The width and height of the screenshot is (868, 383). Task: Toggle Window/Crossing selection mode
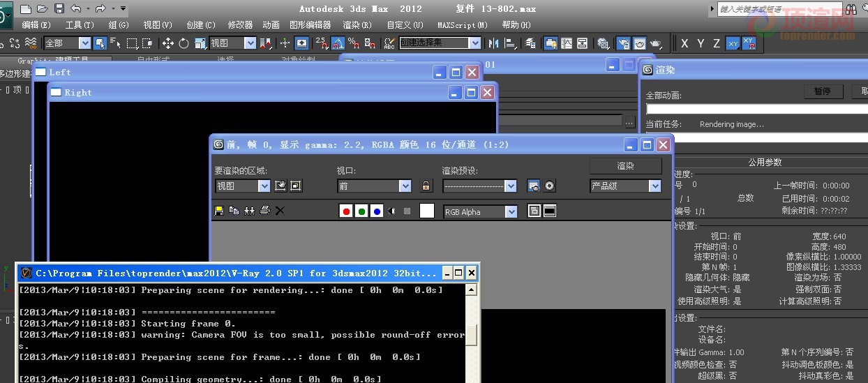pos(149,43)
